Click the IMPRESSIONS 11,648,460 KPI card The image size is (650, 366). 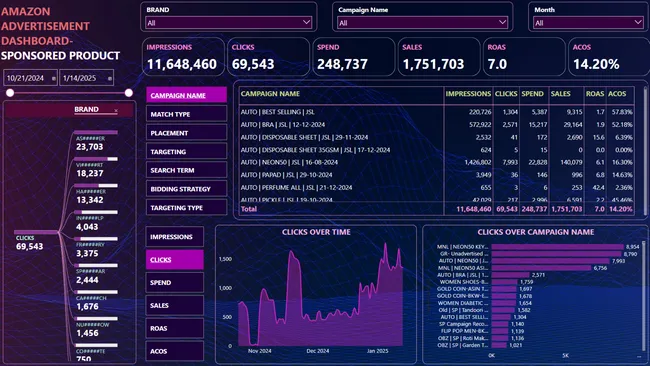(184, 57)
